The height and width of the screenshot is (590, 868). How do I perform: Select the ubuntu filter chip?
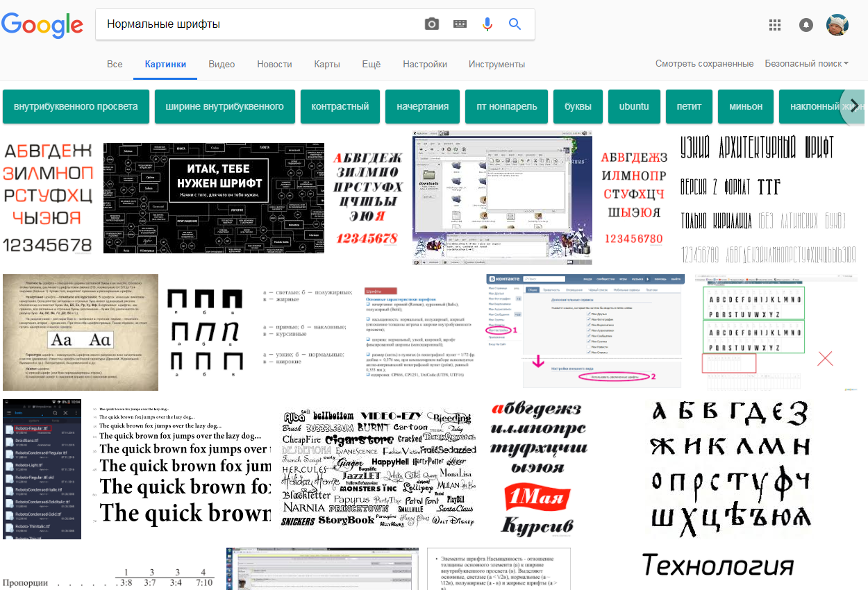click(x=634, y=106)
